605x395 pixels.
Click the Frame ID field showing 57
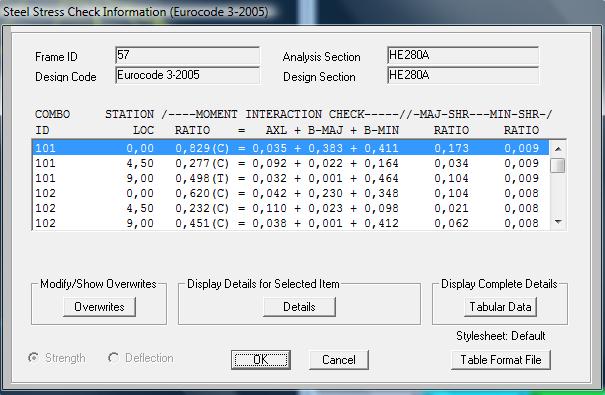[187, 55]
